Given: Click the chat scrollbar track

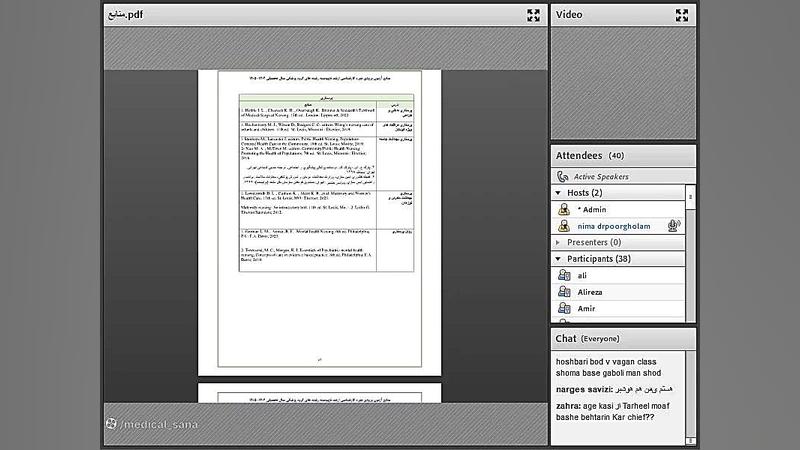Looking at the screenshot, I should [690, 394].
